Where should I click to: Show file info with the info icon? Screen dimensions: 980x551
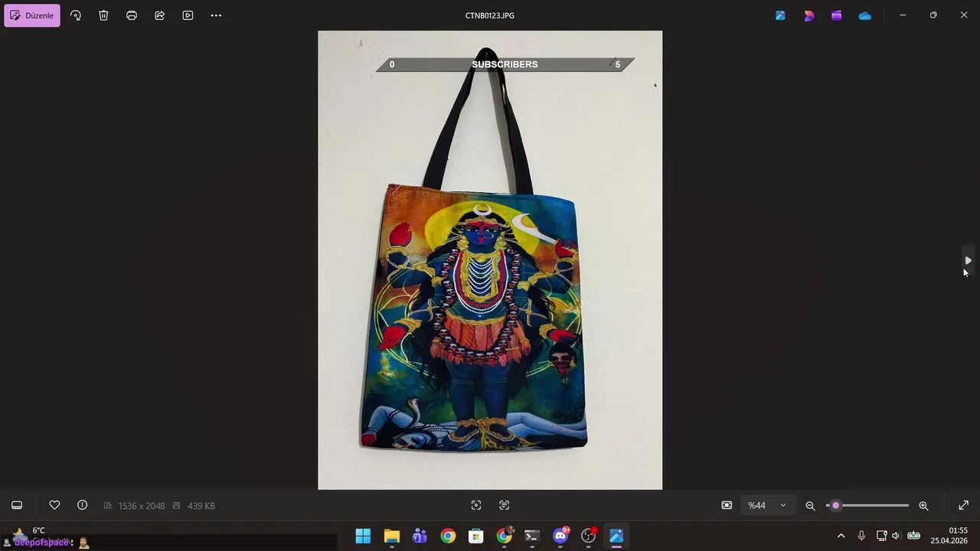(82, 505)
